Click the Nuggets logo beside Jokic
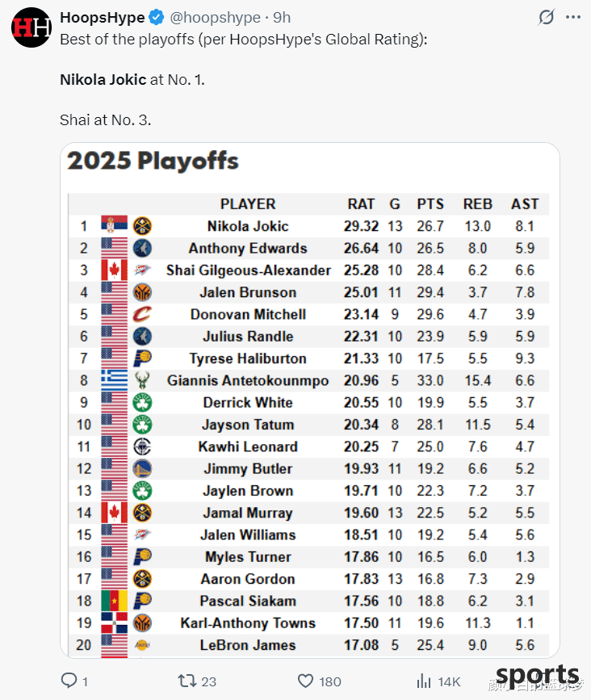 point(142,226)
